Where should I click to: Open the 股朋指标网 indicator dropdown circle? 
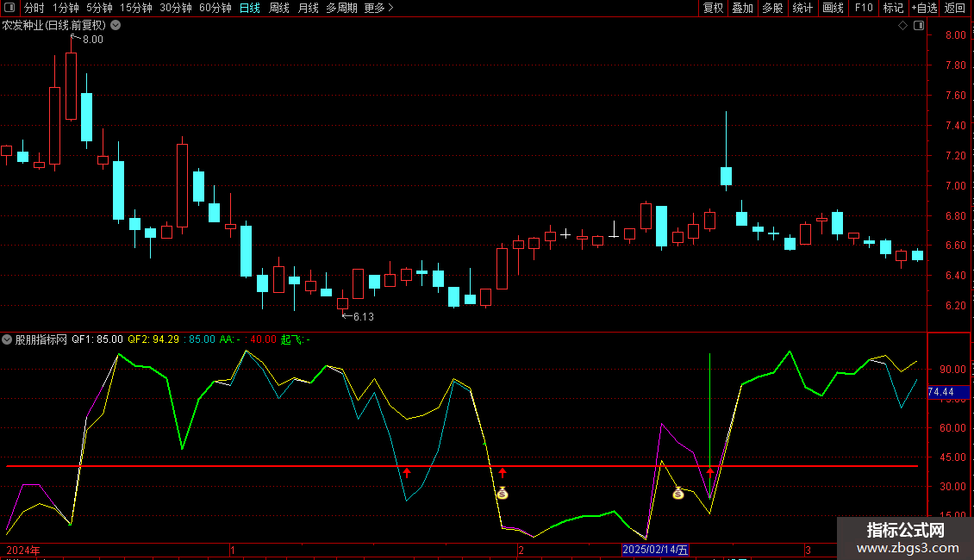point(7,339)
